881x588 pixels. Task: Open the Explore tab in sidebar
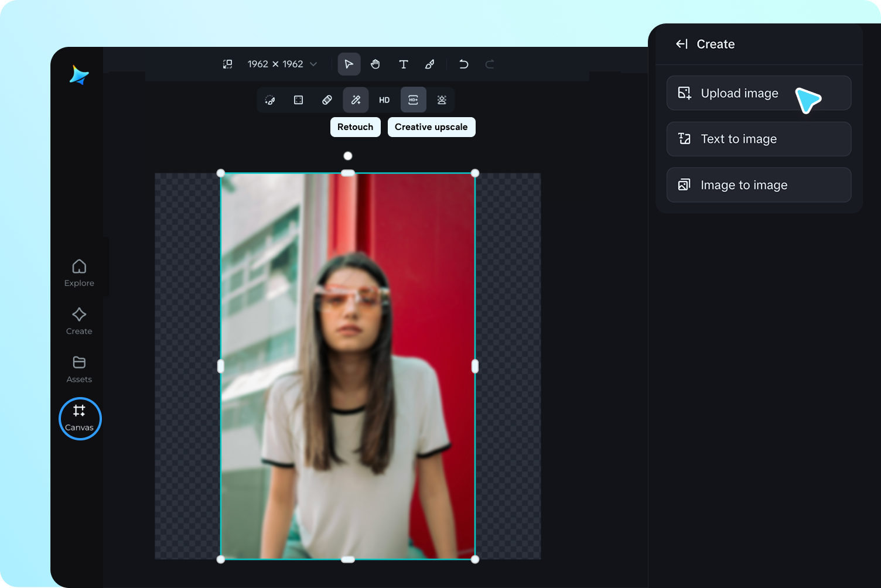coord(79,273)
